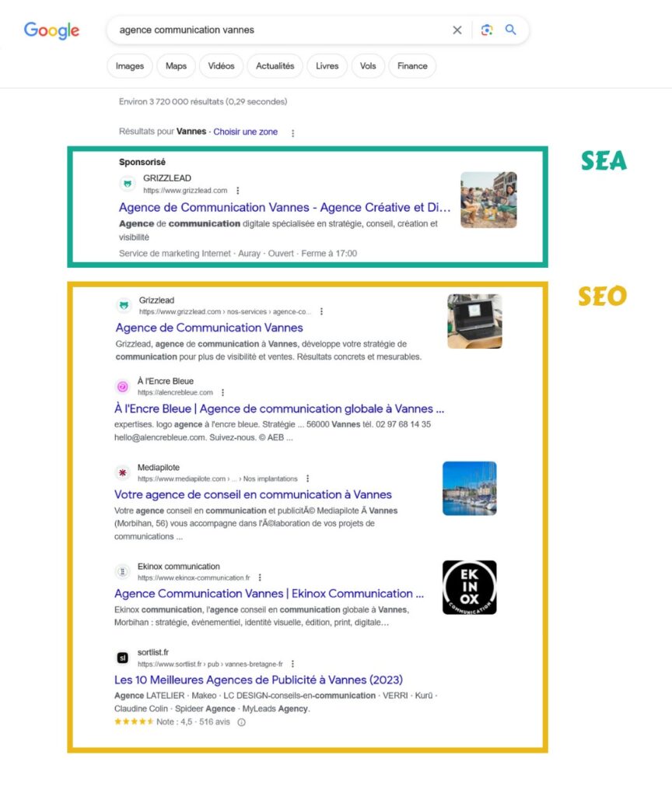The image size is (672, 797).
Task: Open the three-dot menu for sponsored grizzlead.com
Action: click(238, 191)
